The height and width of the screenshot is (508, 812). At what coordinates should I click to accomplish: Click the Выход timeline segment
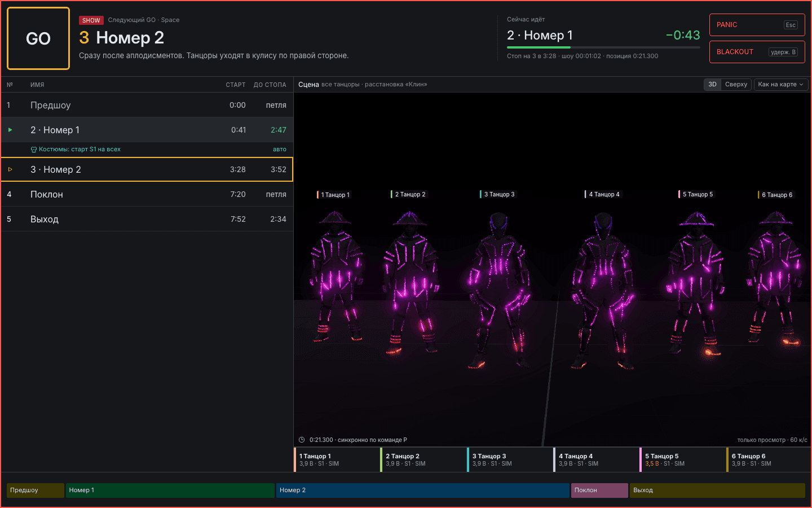coord(717,490)
